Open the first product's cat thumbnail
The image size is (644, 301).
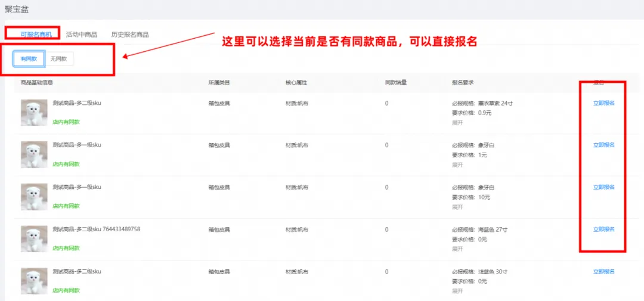point(34,112)
